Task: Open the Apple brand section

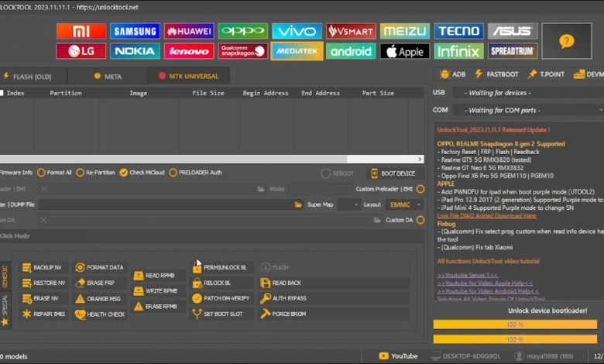Action: 404,51
